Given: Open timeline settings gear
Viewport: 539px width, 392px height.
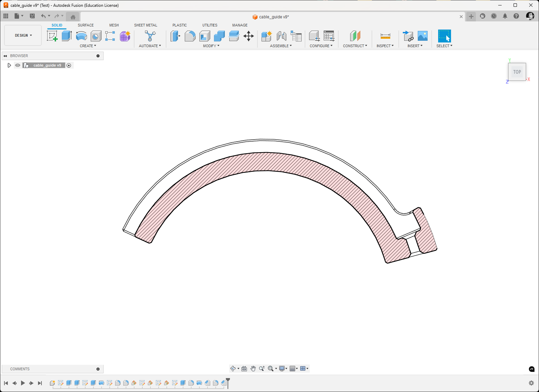Looking at the screenshot, I should tap(532, 383).
